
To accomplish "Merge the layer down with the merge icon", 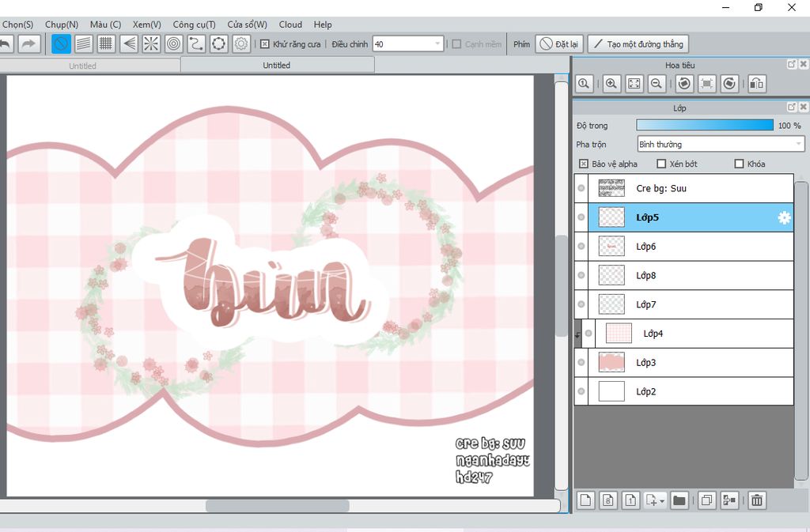I will tap(729, 500).
